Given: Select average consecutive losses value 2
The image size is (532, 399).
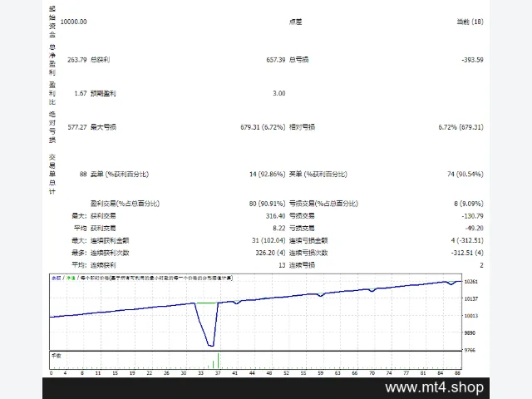Looking at the screenshot, I should 481,265.
